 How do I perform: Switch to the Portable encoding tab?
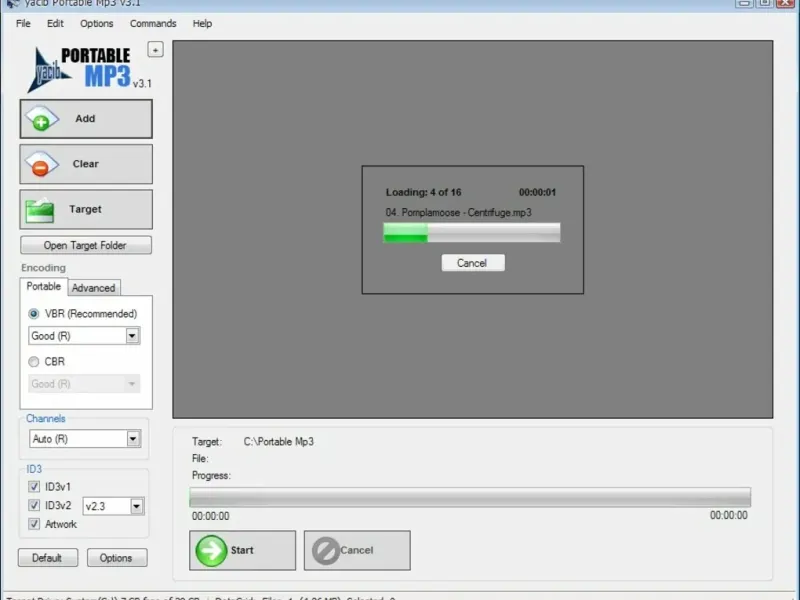(43, 286)
